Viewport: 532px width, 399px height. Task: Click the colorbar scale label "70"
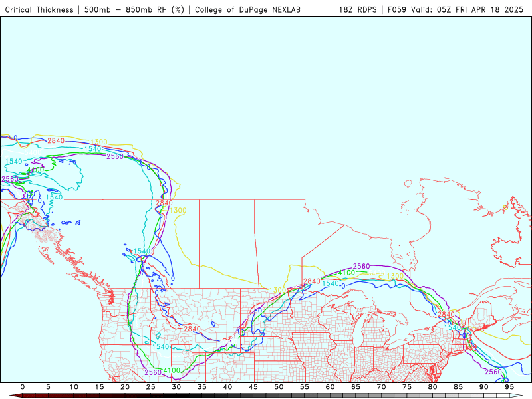click(381, 387)
